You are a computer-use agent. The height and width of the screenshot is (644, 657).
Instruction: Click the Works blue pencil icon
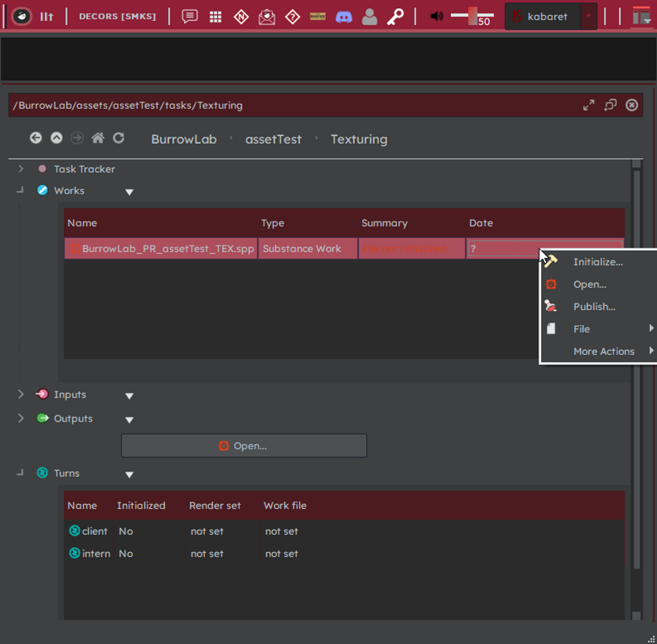click(42, 190)
